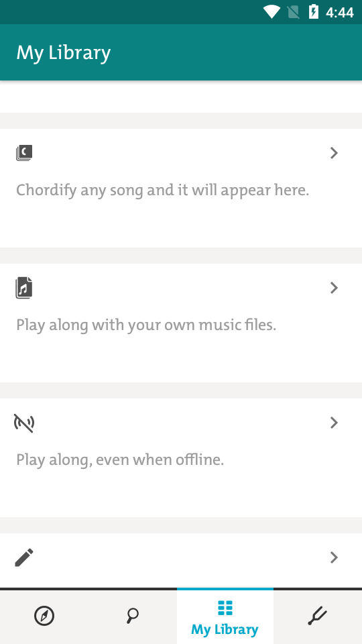Tap the offline crossed-signal icon
This screenshot has height=644, width=362.
(24, 423)
